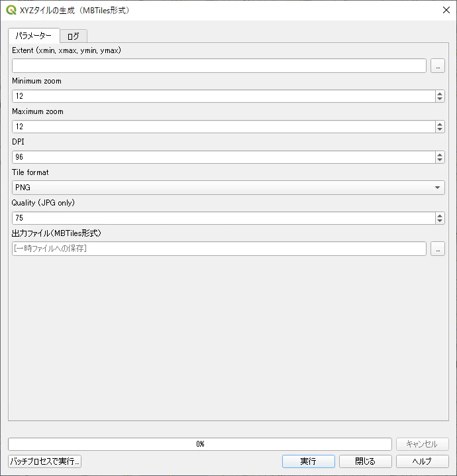
Task: Decrease Minimum zoom with down arrow
Action: (x=440, y=99)
